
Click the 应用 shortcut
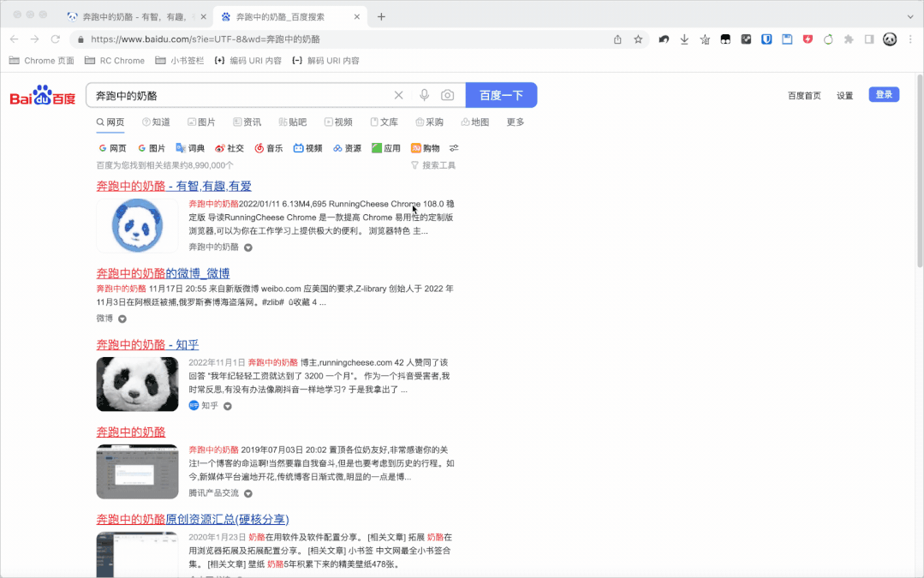[x=386, y=148]
